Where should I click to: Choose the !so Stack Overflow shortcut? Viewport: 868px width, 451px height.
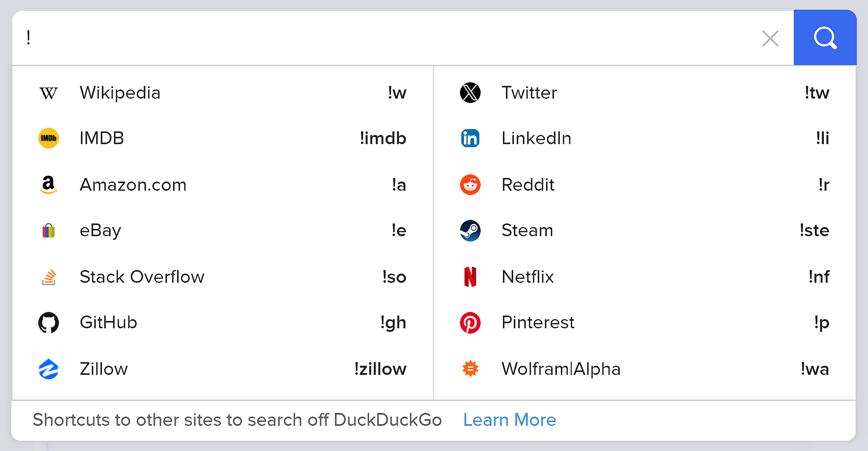pos(393,276)
